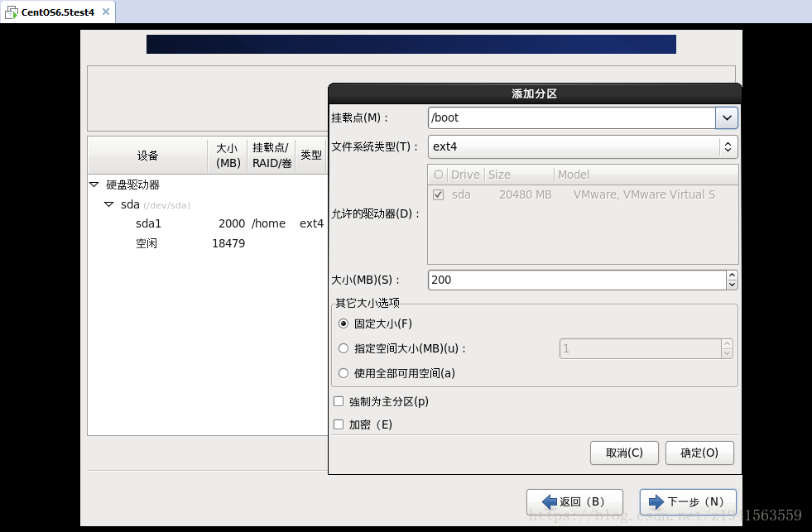This screenshot has width=812, height=532.
Task: Click the CentOS6.5test4 tab VM icon
Action: tap(12, 12)
